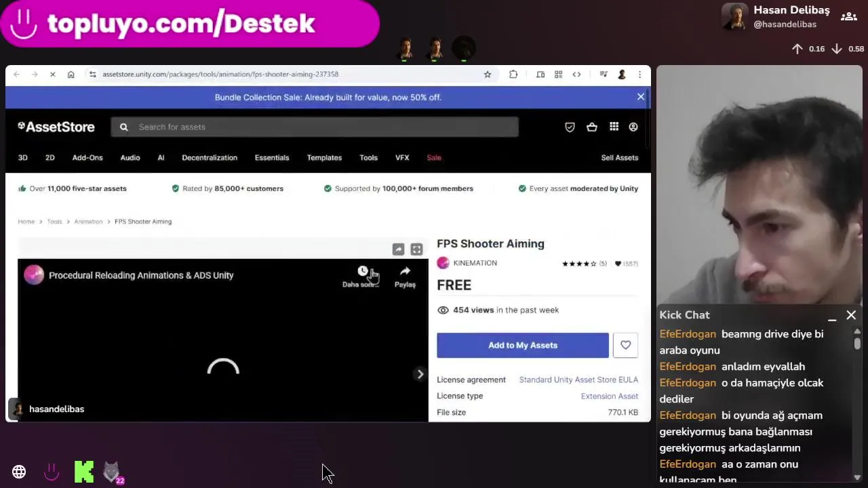Click the address bar URL

(220, 75)
